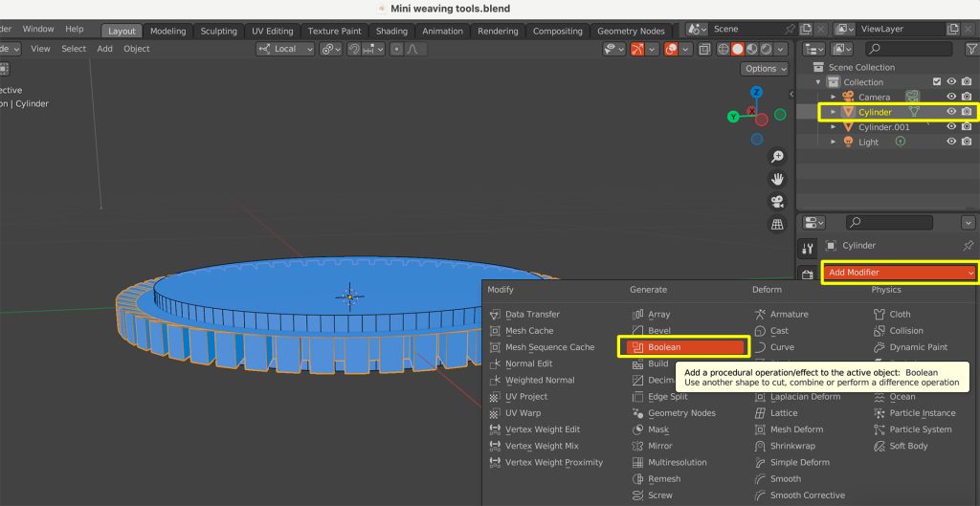Screen dimensions: 980x506
Task: Click the Array modifier icon
Action: [x=637, y=315]
